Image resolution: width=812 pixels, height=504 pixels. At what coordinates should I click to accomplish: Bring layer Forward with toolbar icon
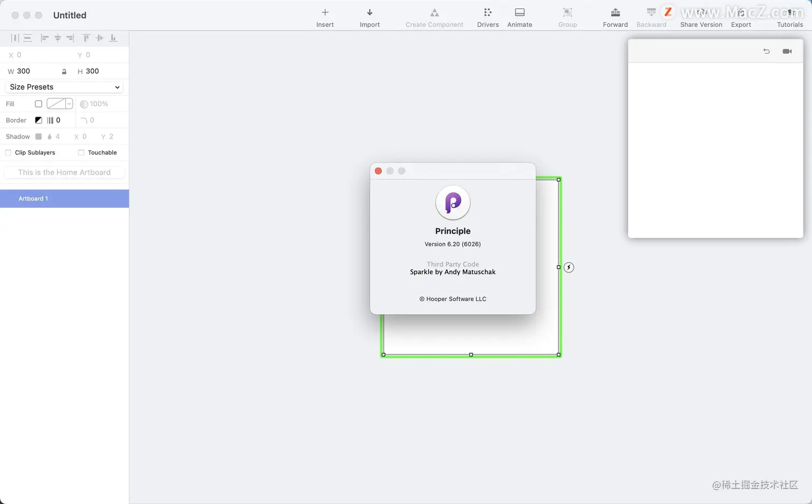pos(615,12)
